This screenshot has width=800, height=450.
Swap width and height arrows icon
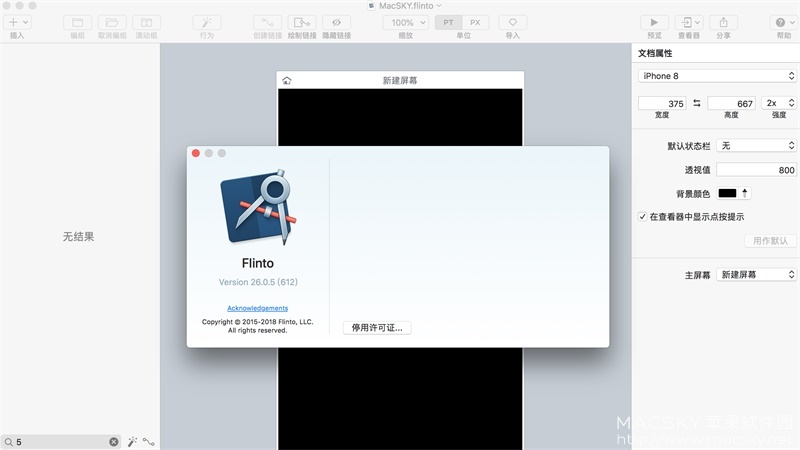[x=696, y=103]
